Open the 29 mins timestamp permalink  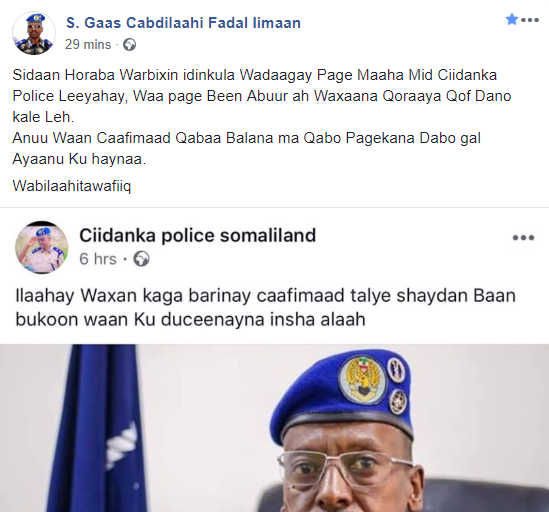pos(88,44)
